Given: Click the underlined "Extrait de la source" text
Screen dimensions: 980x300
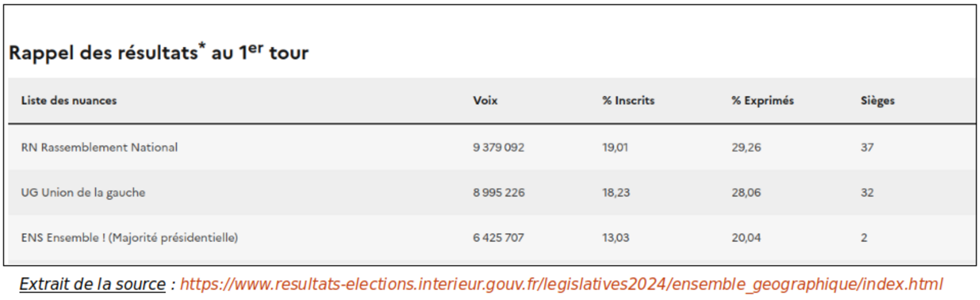Looking at the screenshot, I should [92, 284].
